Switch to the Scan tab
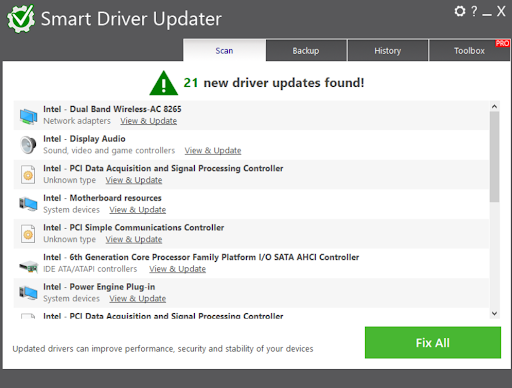Viewport: 512px width, 388px height. click(x=224, y=50)
